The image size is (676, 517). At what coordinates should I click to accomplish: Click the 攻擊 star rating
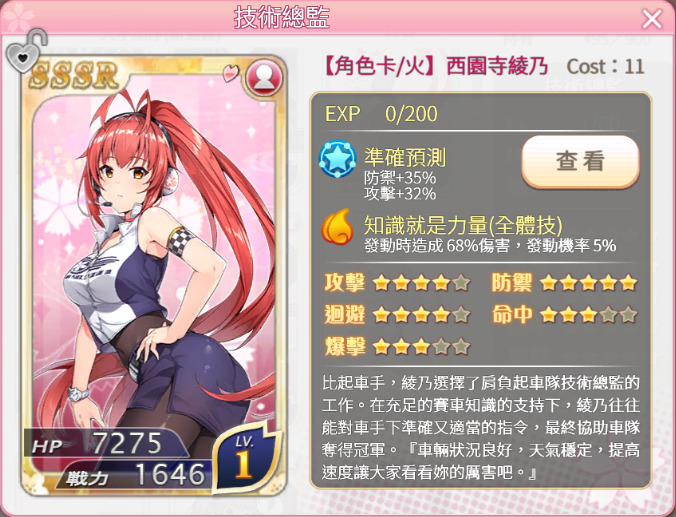pos(421,283)
